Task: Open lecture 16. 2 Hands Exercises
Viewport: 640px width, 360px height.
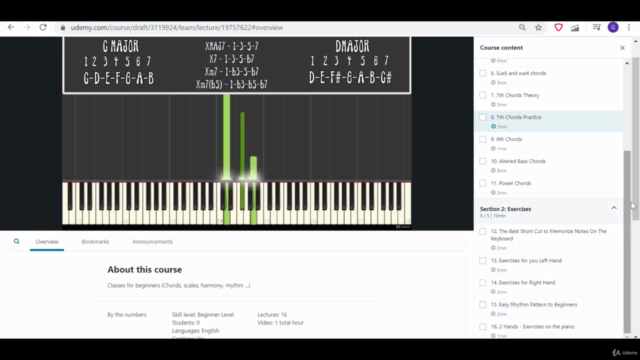Action: 533,327
